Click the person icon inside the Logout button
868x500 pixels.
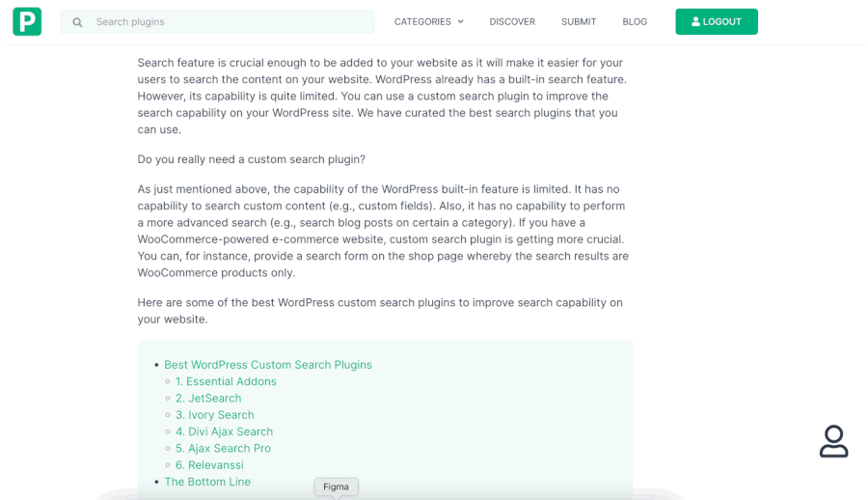(x=695, y=21)
